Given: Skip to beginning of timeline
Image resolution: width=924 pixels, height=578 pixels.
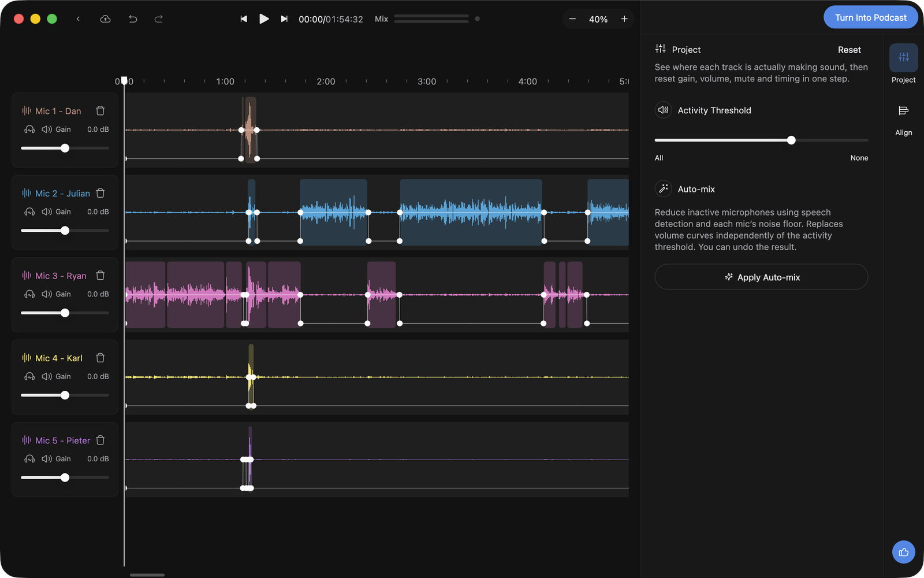Looking at the screenshot, I should (244, 19).
